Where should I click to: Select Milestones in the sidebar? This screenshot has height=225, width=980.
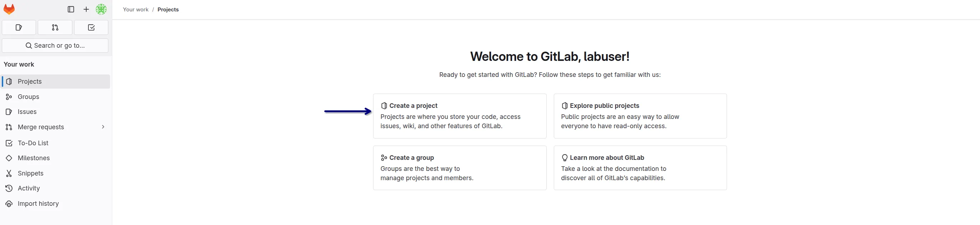pyautogui.click(x=33, y=158)
